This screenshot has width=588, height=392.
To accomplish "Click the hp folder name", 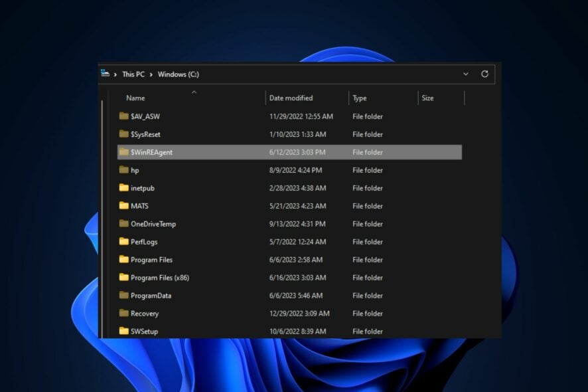I will (135, 171).
